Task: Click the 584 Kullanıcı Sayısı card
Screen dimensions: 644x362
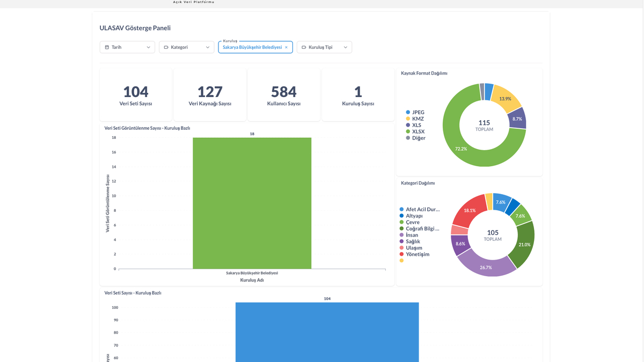Action: (x=284, y=95)
